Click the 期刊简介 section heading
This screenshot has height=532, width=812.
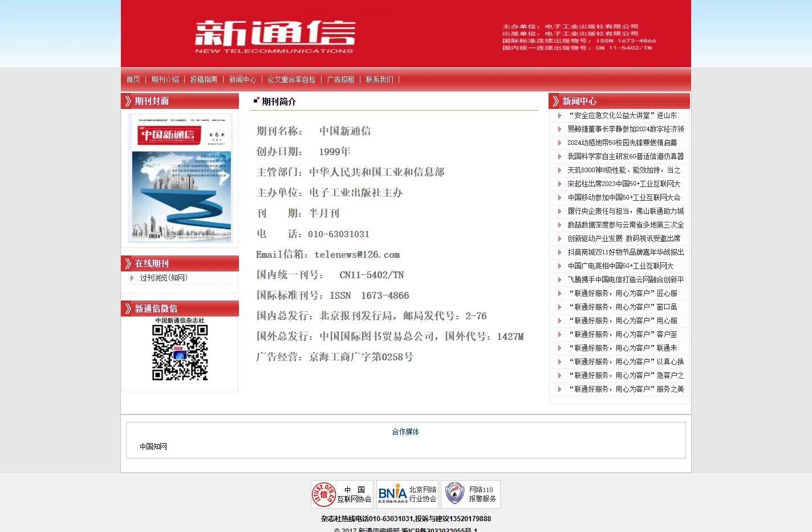tap(279, 101)
